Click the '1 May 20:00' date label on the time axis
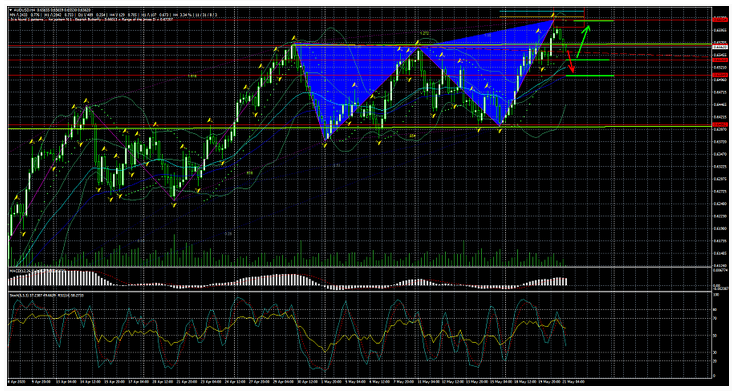 [x=331, y=381]
